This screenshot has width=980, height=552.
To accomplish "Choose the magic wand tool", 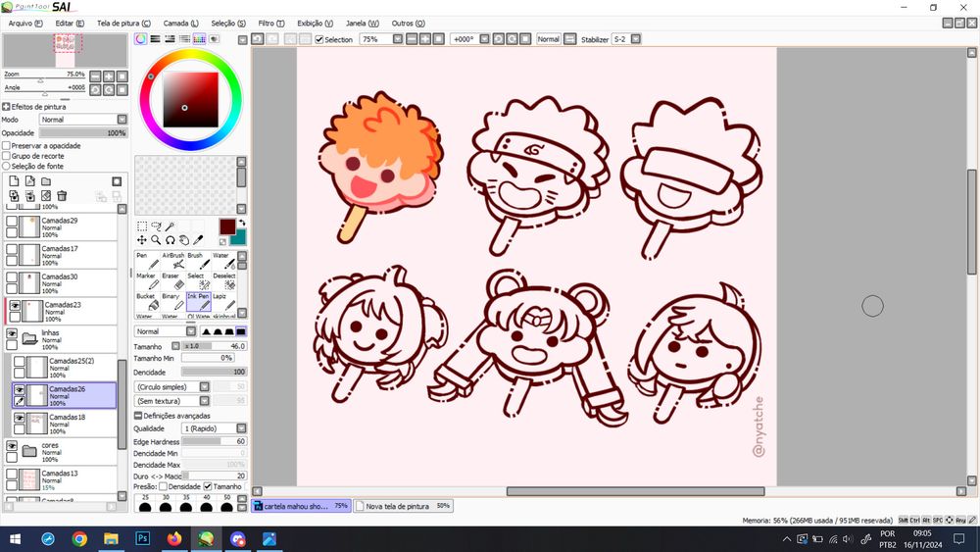I will pyautogui.click(x=170, y=226).
